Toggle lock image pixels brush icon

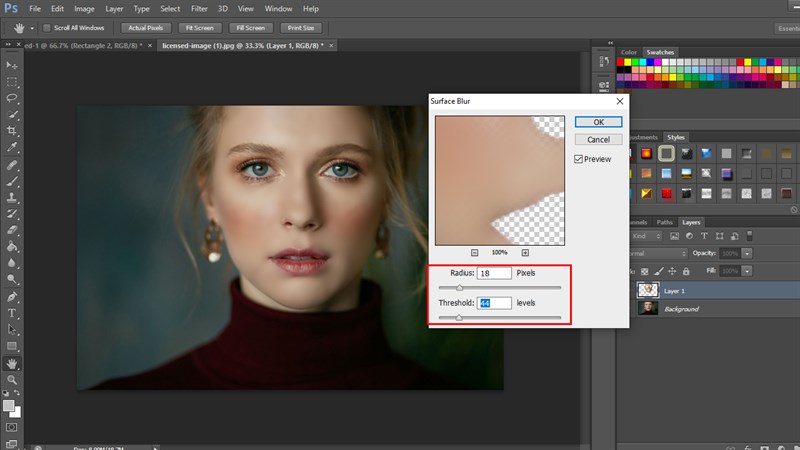coord(659,271)
